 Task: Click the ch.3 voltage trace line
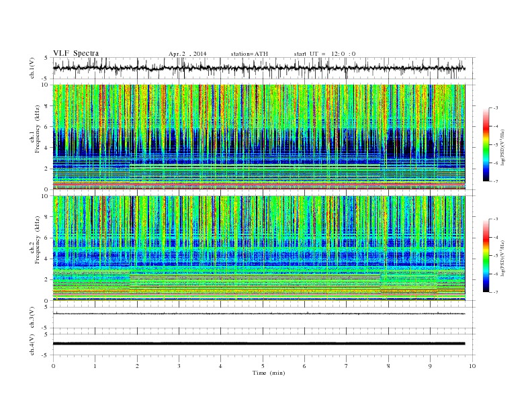click(x=259, y=314)
